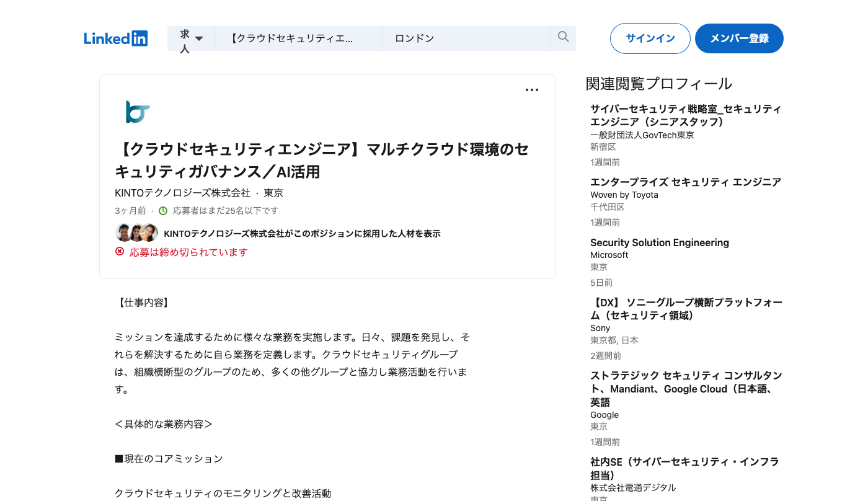Click the job title heading text
This screenshot has height=501, width=868.
[322, 160]
